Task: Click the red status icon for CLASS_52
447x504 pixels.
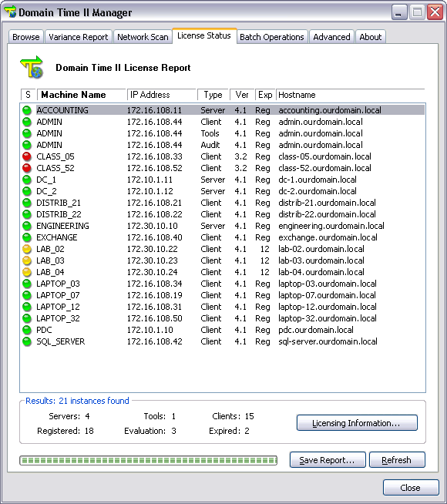Action: [x=27, y=168]
